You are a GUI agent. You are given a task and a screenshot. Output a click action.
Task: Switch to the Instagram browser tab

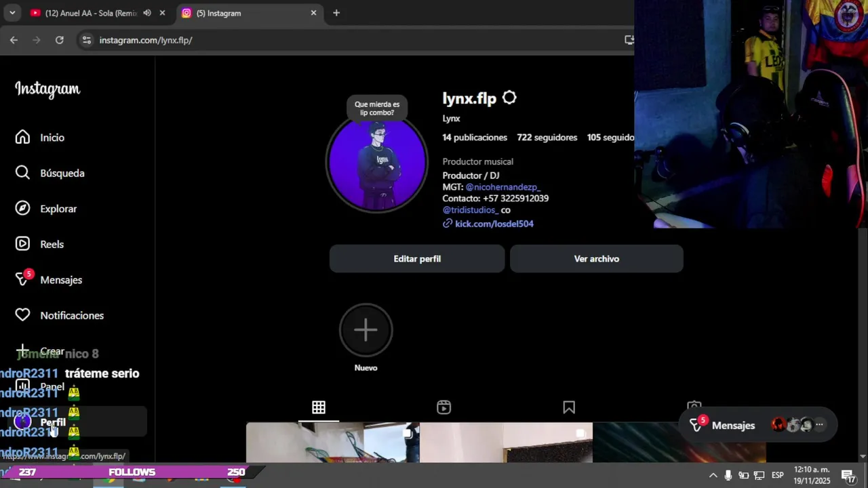tap(248, 13)
